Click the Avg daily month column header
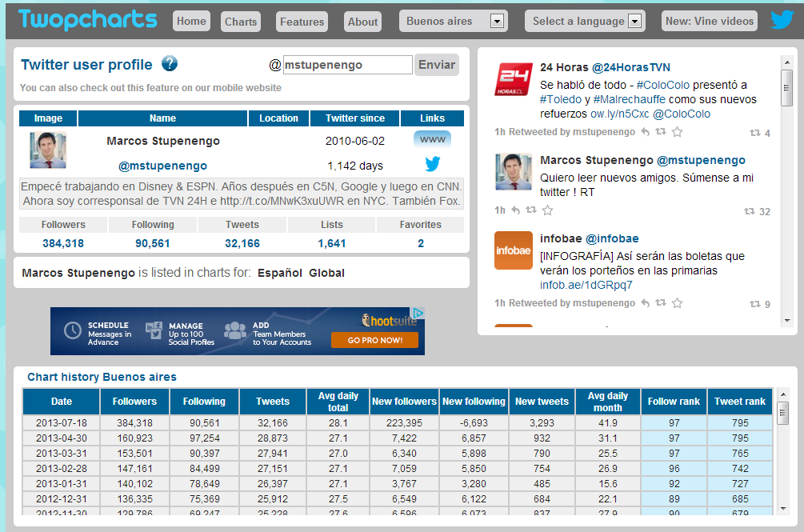The image size is (804, 532). [x=608, y=402]
